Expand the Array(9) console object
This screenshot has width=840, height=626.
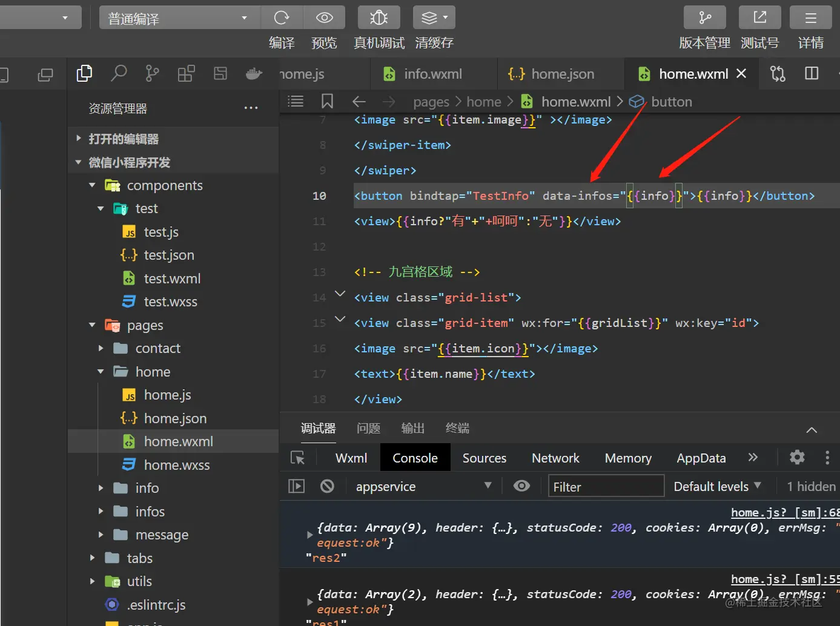coord(310,535)
